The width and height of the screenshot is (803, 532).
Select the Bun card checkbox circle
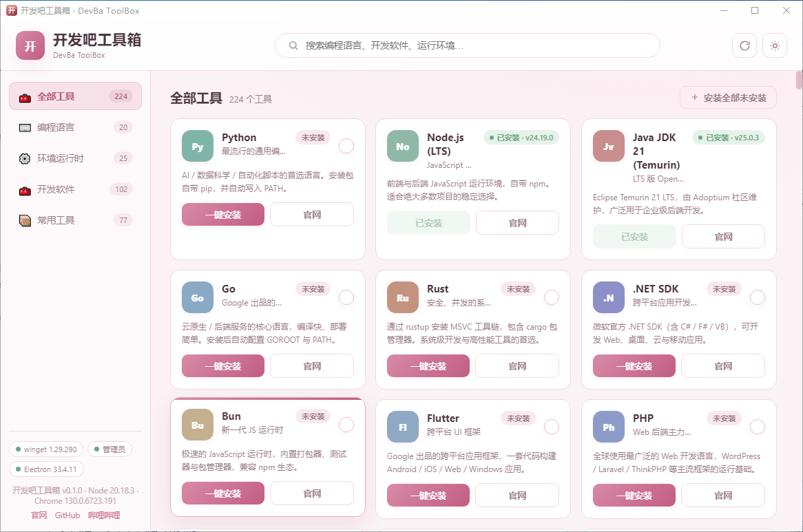pyautogui.click(x=346, y=425)
